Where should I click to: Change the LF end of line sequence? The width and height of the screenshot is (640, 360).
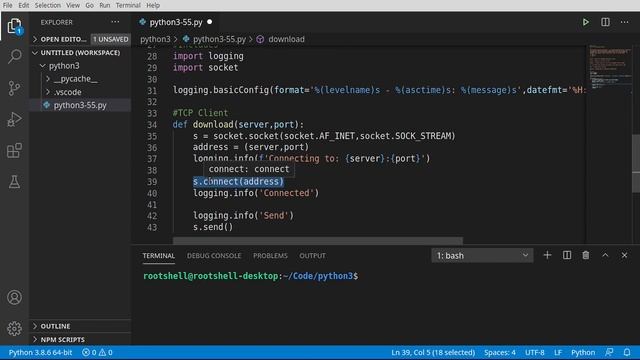click(x=558, y=352)
